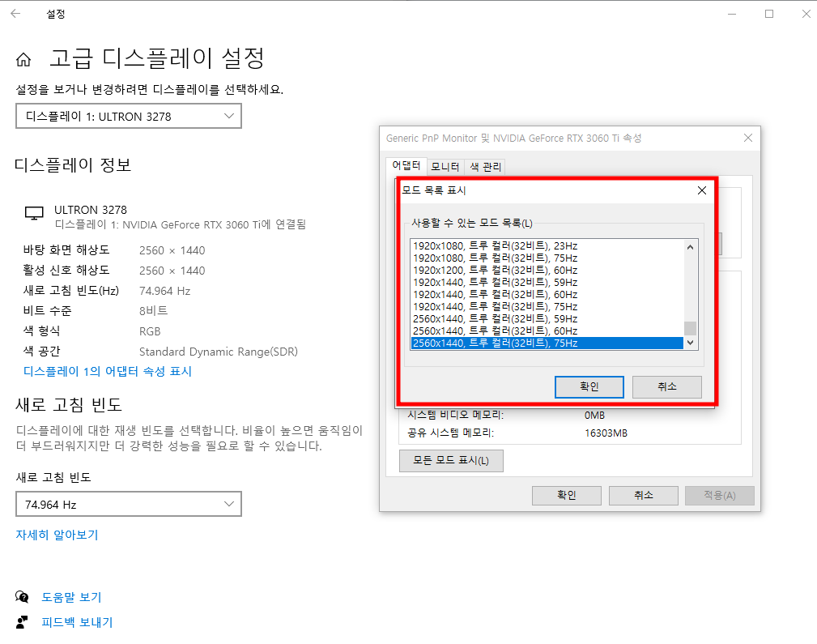Image resolution: width=817 pixels, height=644 pixels.
Task: Select mode 1920x1080 32-bit 23Hz
Action: click(547, 245)
